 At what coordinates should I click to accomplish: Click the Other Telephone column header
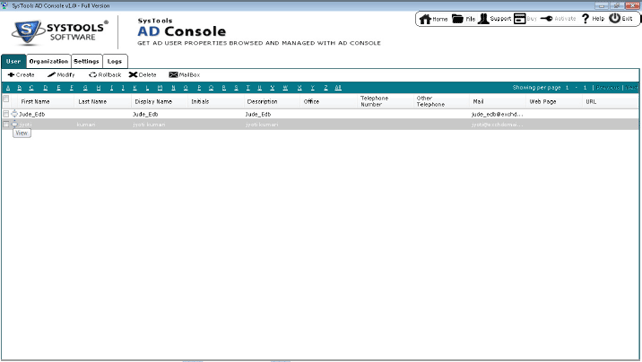[x=431, y=101]
